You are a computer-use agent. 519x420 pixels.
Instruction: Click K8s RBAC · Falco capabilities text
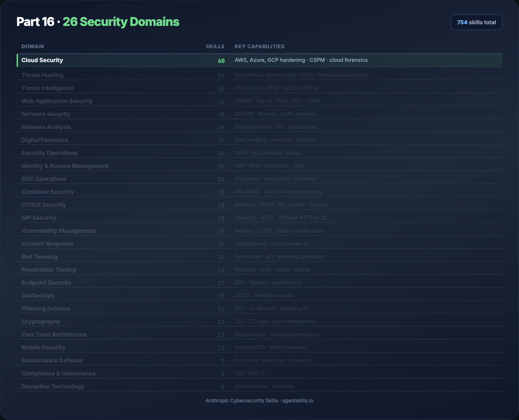coord(278,192)
